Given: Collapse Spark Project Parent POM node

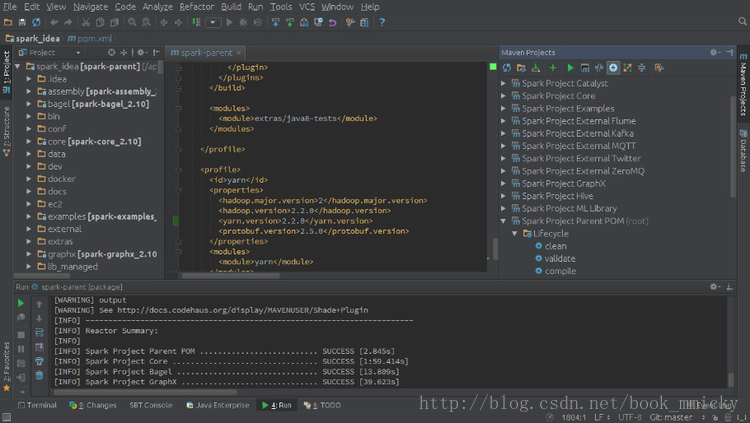Looking at the screenshot, I should point(503,221).
